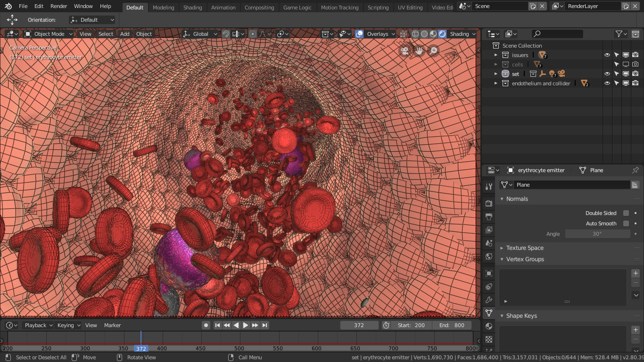Switch viewport to Wireframe shading mode
Viewport: 644px width, 362px height.
click(415, 34)
